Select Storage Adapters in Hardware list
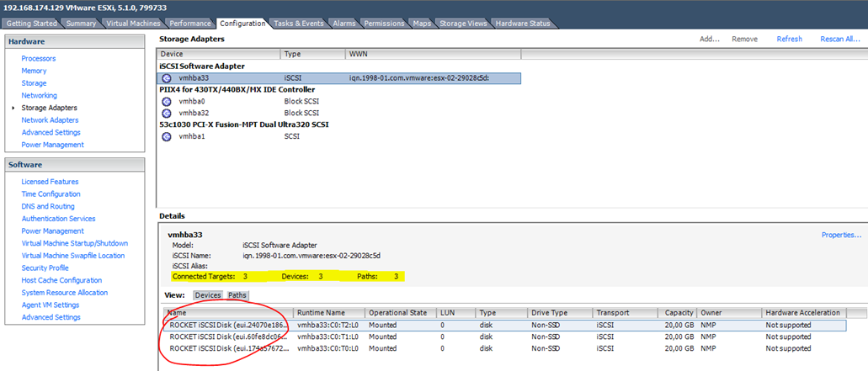The height and width of the screenshot is (371, 868). pyautogui.click(x=50, y=108)
